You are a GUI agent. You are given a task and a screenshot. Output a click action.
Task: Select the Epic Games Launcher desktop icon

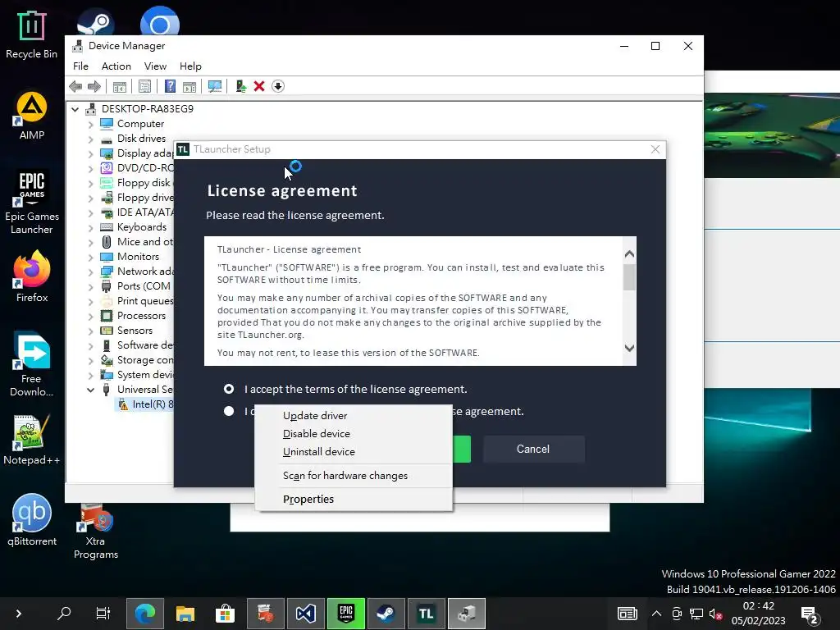(32, 203)
